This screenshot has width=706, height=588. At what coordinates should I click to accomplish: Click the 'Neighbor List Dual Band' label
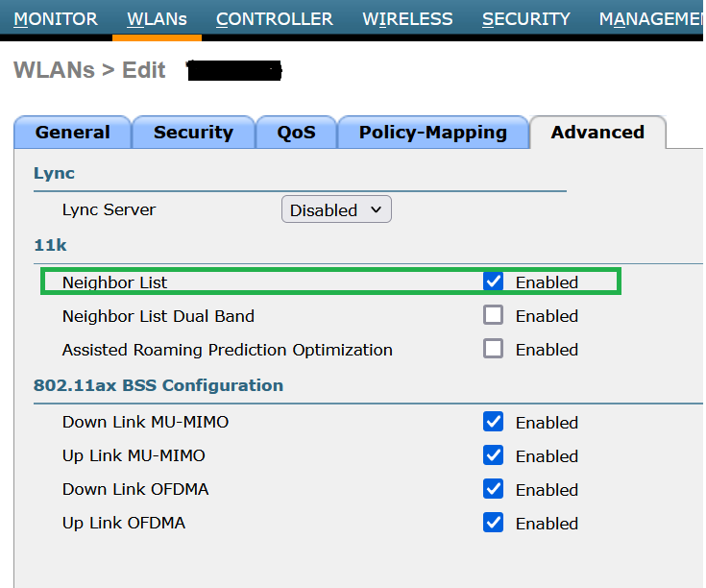coord(158,316)
